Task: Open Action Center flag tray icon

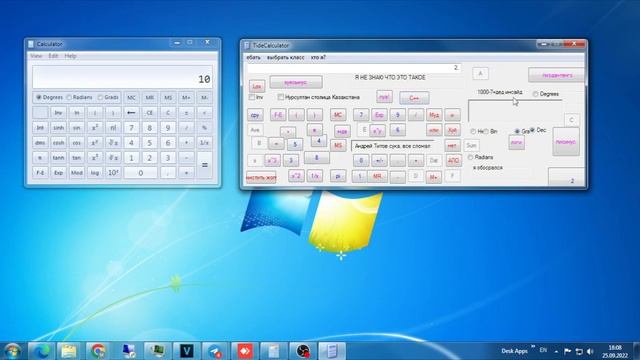Action: tap(567, 351)
